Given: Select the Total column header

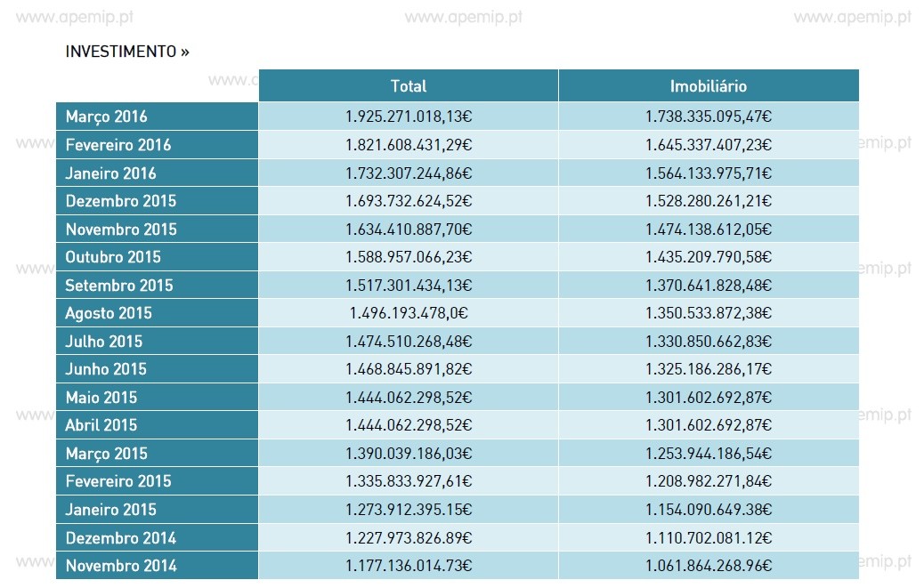Looking at the screenshot, I should (409, 86).
